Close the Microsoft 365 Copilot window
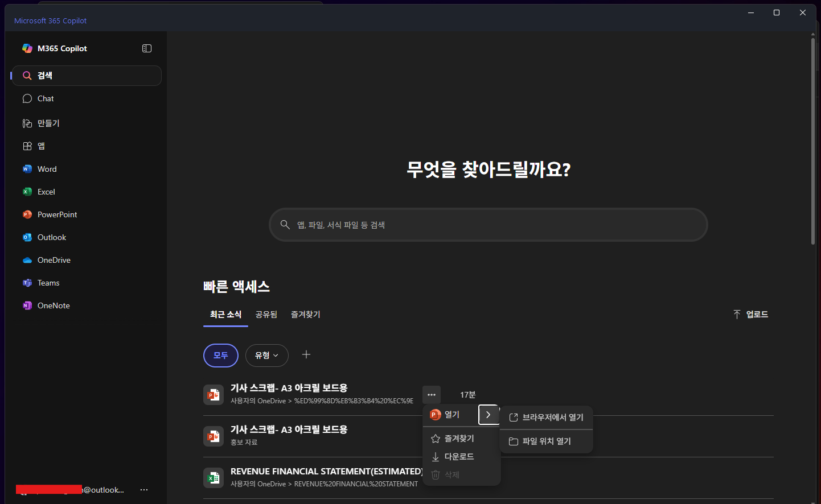 [803, 13]
